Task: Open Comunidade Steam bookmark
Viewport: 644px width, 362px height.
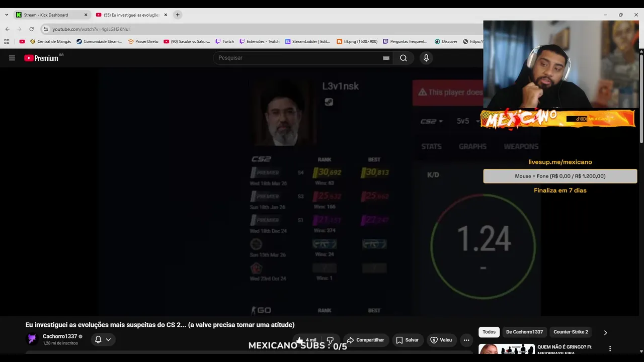Action: click(99, 42)
